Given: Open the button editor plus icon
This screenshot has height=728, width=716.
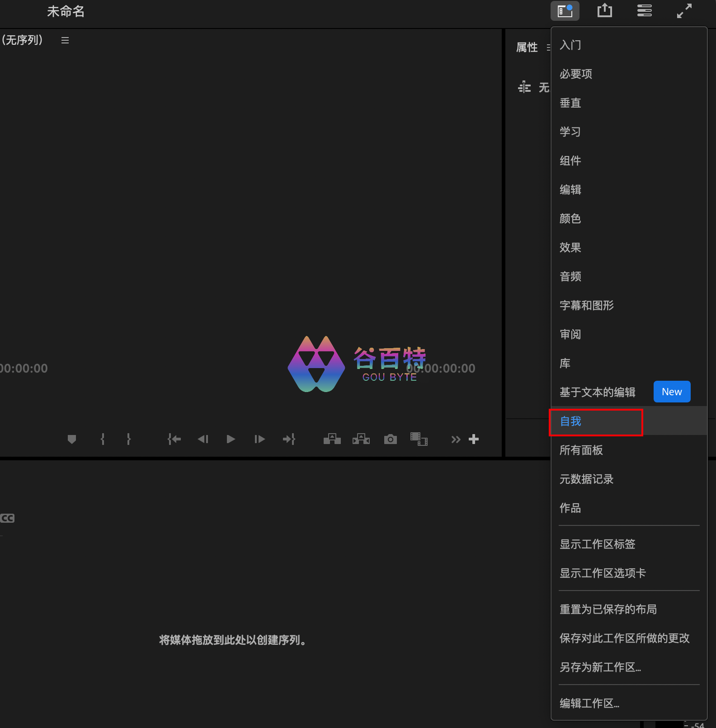Looking at the screenshot, I should pos(474,439).
